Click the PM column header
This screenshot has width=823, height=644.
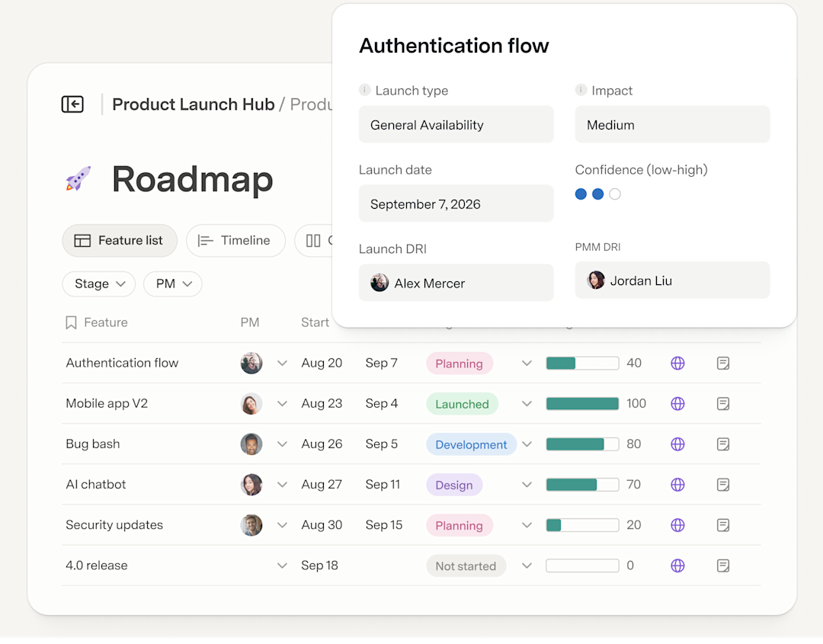coord(250,322)
